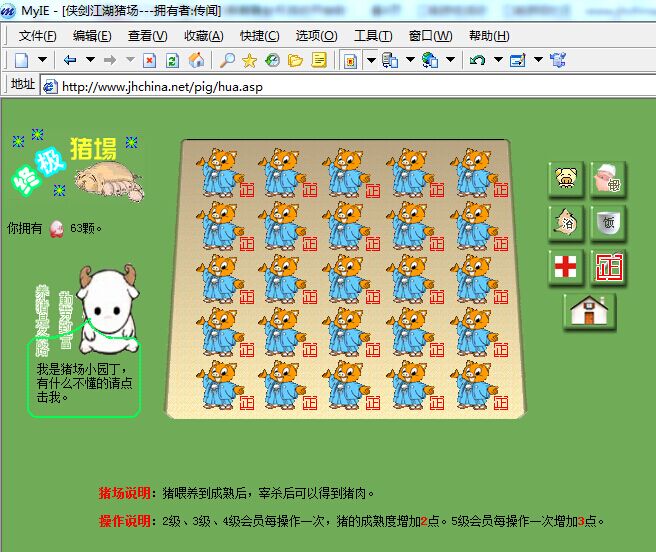Image resolution: width=656 pixels, height=552 pixels.
Task: Toggle the pressed popup filter toolbar button
Action: (350, 61)
